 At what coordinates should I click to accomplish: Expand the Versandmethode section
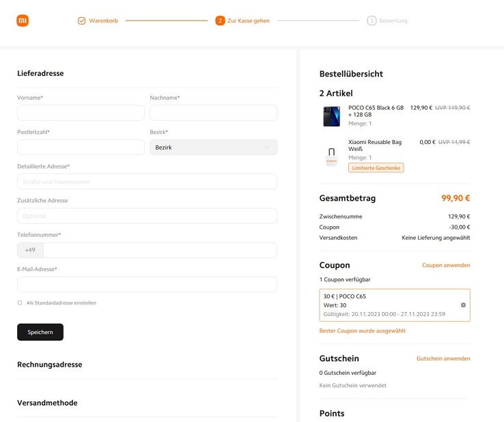pyautogui.click(x=47, y=403)
